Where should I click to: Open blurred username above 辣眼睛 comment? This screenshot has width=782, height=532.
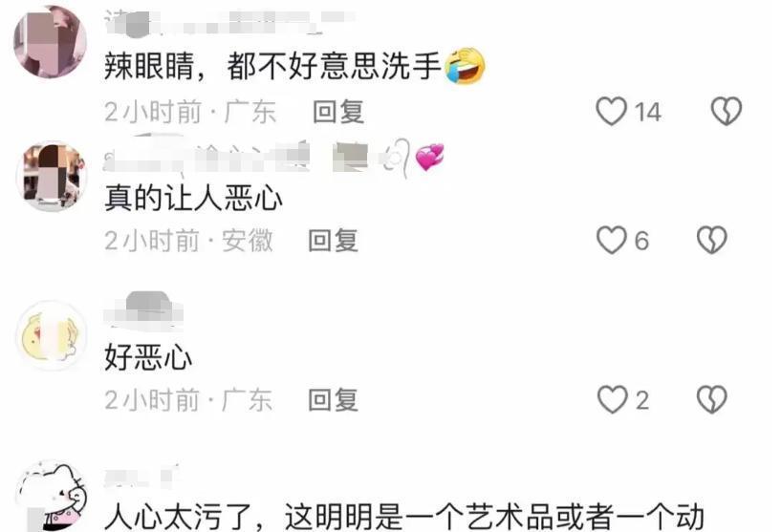[229, 22]
